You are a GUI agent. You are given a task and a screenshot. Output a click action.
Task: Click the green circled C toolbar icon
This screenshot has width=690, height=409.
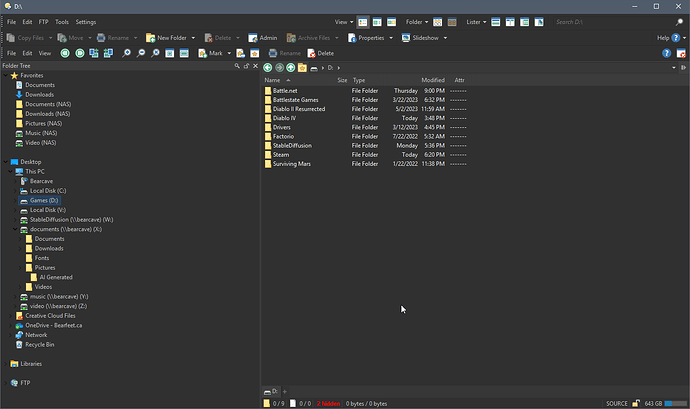click(x=65, y=53)
